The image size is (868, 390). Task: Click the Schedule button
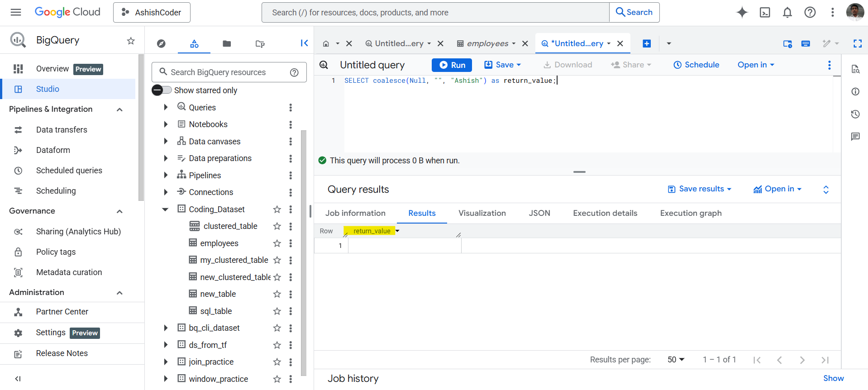[696, 65]
